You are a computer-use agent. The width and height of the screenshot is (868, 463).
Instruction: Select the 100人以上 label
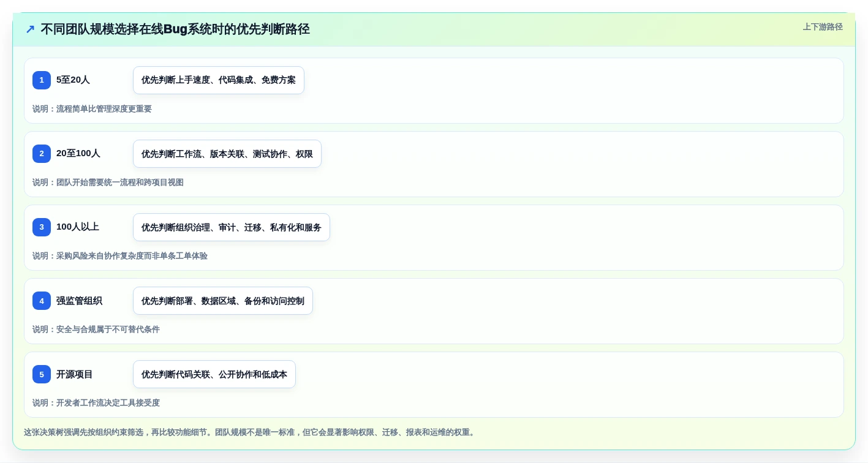(78, 227)
